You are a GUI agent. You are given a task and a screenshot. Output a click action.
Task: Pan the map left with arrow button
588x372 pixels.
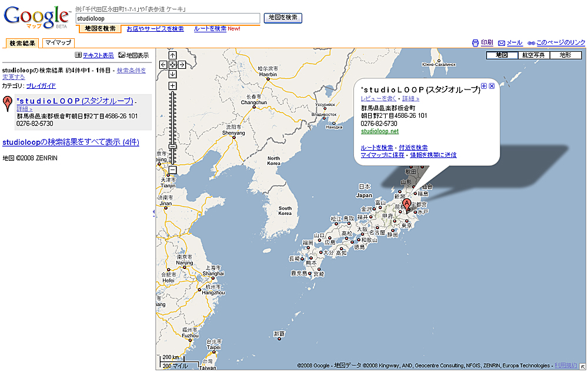click(163, 65)
